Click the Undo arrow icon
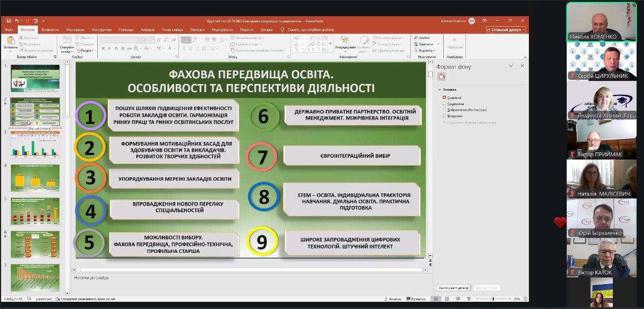644x309 pixels. pyautogui.click(x=17, y=21)
